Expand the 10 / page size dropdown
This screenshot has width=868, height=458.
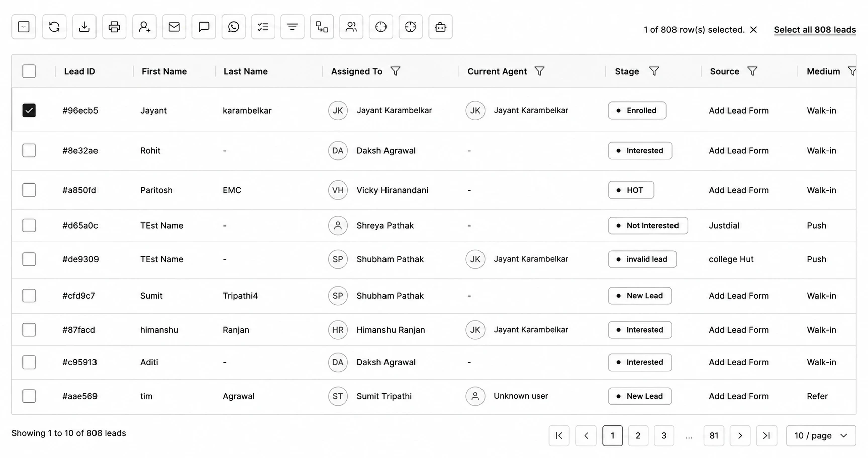821,436
